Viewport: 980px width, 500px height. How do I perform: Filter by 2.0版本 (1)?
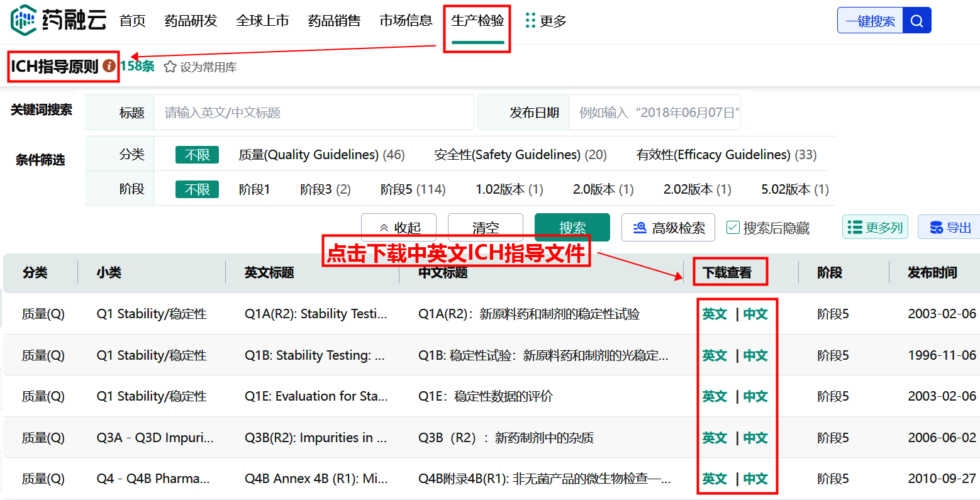pyautogui.click(x=603, y=189)
